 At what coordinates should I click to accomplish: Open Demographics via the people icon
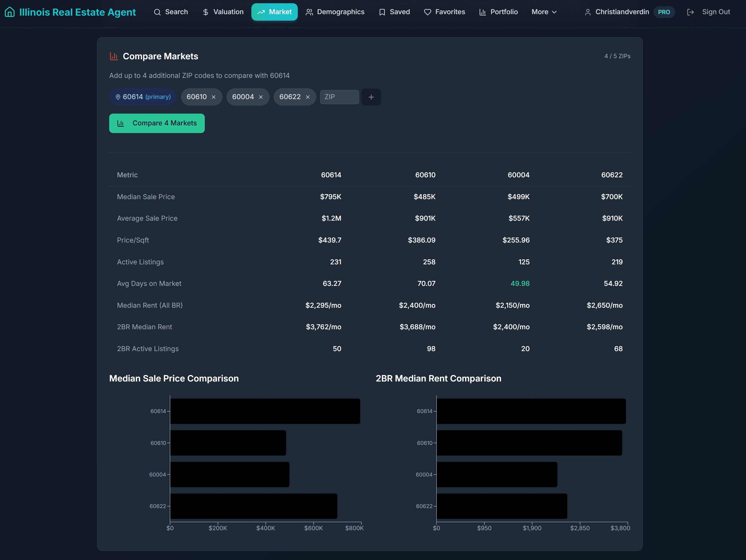[x=309, y=12]
